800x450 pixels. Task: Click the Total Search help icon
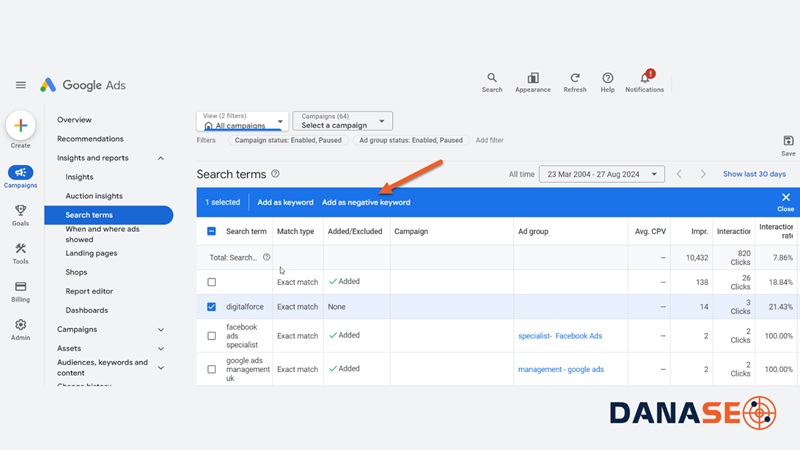(x=266, y=257)
